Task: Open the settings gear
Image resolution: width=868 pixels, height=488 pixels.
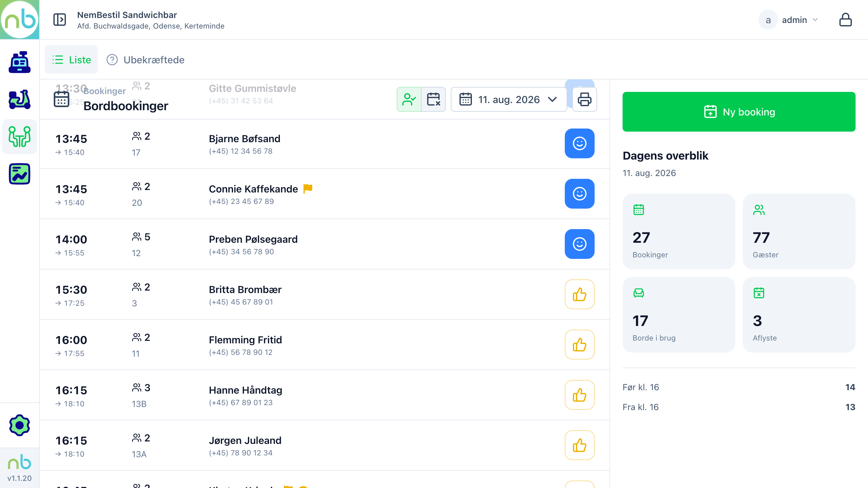Action: (x=20, y=425)
